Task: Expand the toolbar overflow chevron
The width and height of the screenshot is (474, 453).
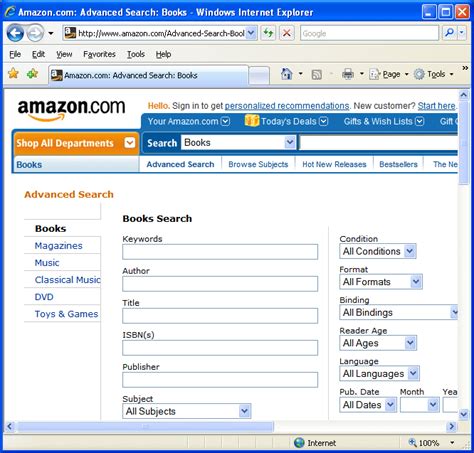Action: 465,68
